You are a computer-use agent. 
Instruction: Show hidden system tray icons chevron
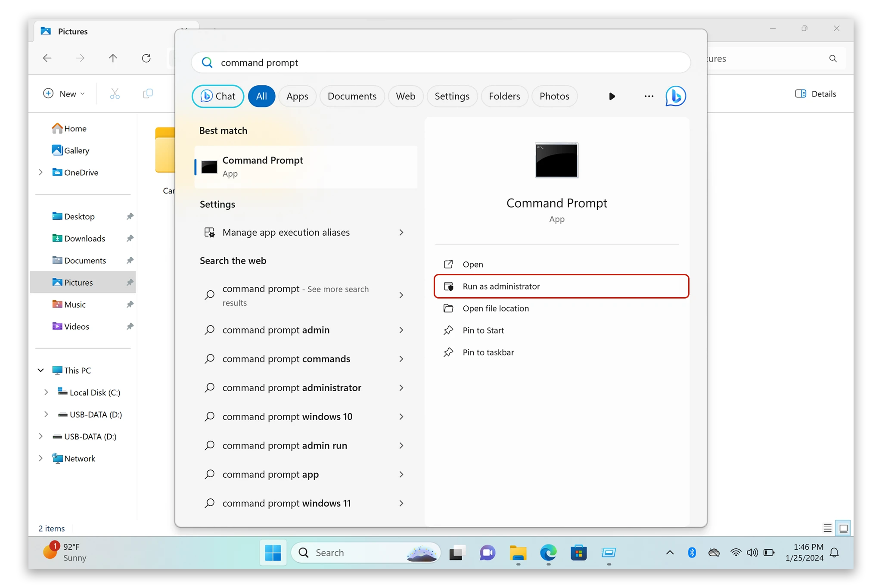670,552
